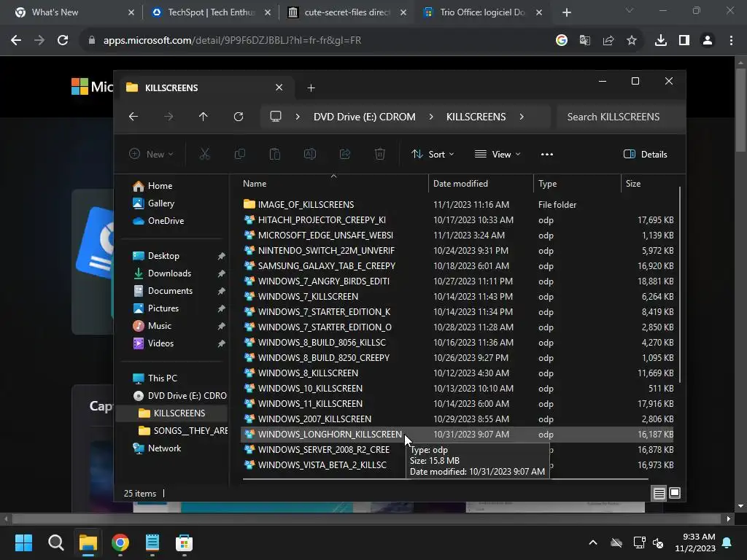Open Notepad from the taskbar
The width and height of the screenshot is (747, 560).
click(152, 542)
